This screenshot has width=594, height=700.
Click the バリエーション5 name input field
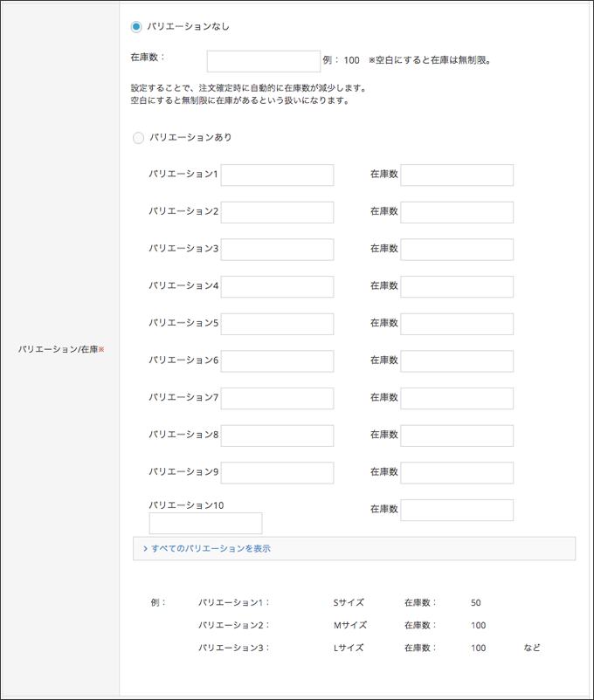(277, 324)
